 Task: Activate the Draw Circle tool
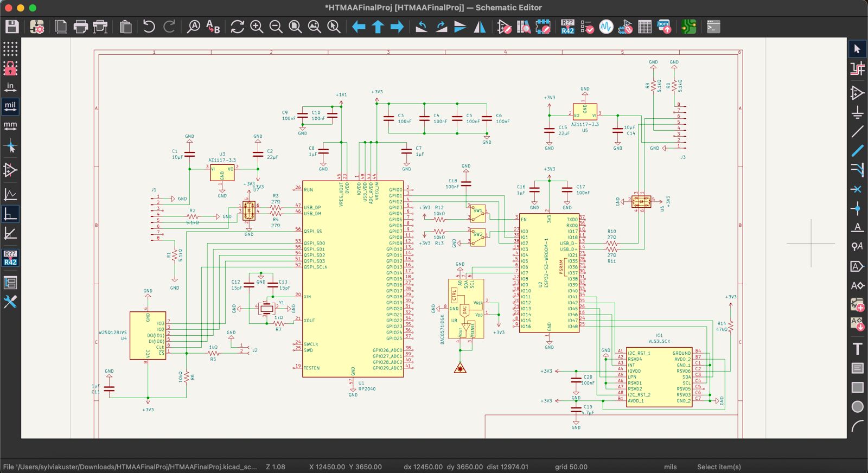(857, 406)
